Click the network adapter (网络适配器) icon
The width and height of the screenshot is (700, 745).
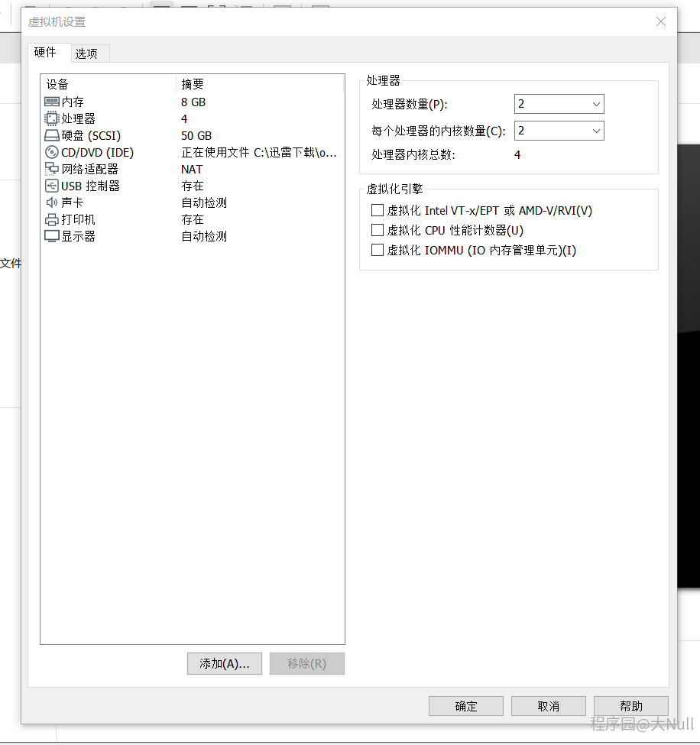coord(52,170)
